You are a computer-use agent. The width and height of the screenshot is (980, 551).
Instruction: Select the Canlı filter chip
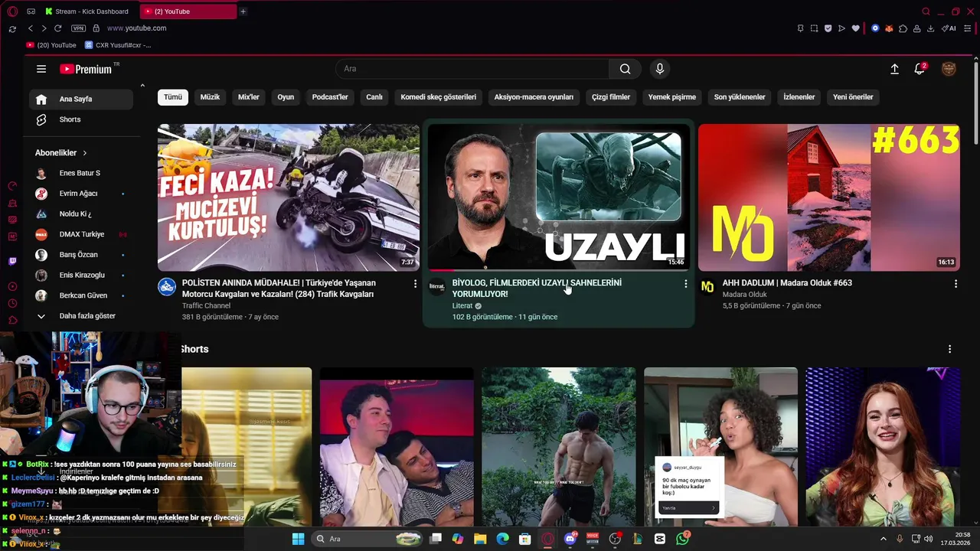tap(374, 97)
